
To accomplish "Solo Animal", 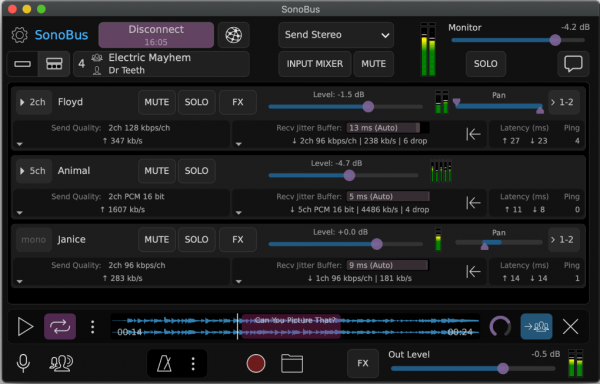I will pos(196,171).
